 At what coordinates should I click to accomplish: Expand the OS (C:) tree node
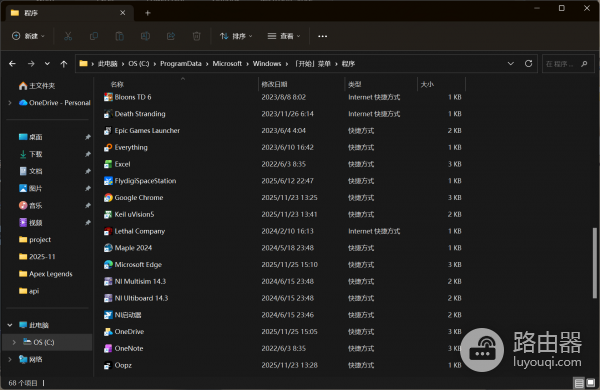(14, 342)
